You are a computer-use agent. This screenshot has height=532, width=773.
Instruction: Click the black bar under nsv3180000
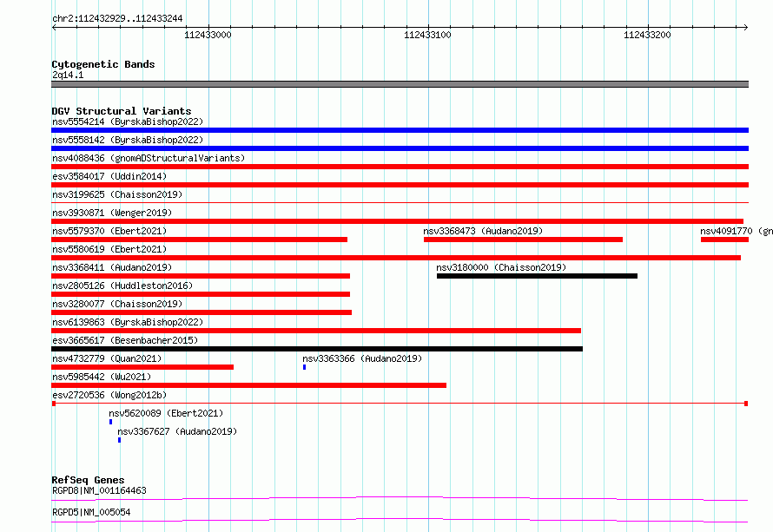pos(537,276)
